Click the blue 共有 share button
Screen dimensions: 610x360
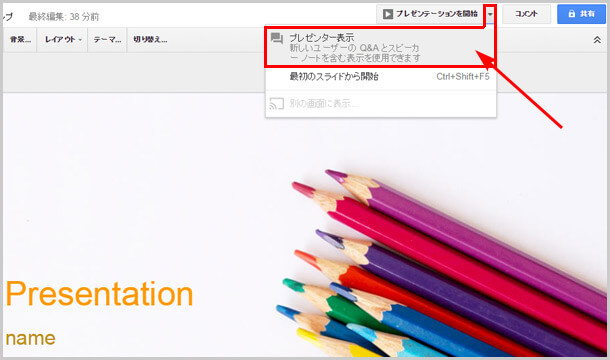point(581,14)
